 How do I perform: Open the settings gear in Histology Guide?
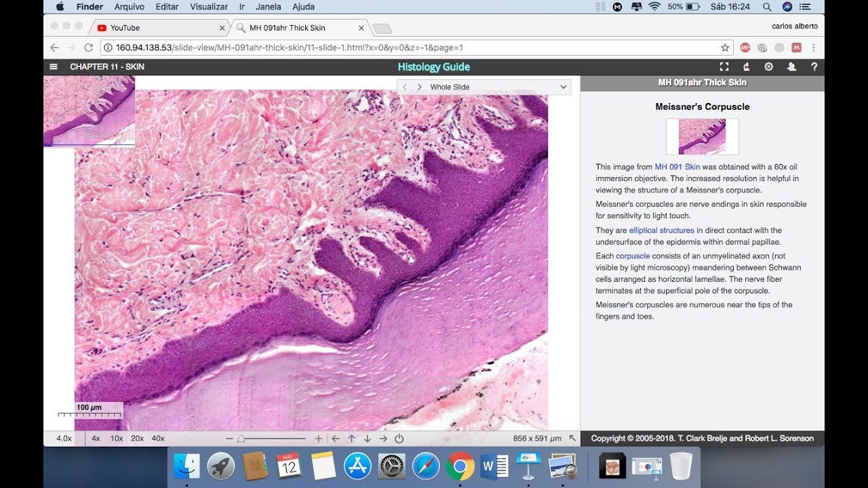click(768, 66)
